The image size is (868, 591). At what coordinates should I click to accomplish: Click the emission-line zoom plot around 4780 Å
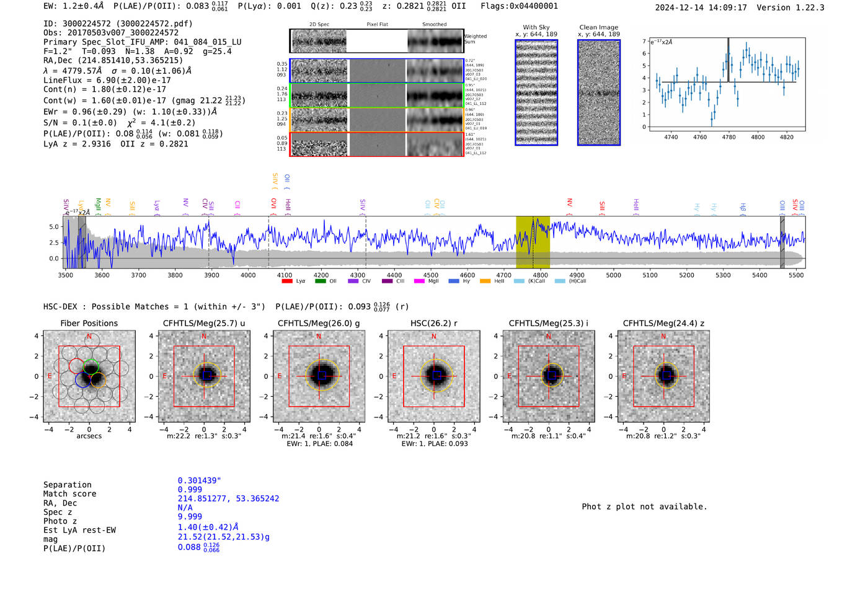(727, 84)
